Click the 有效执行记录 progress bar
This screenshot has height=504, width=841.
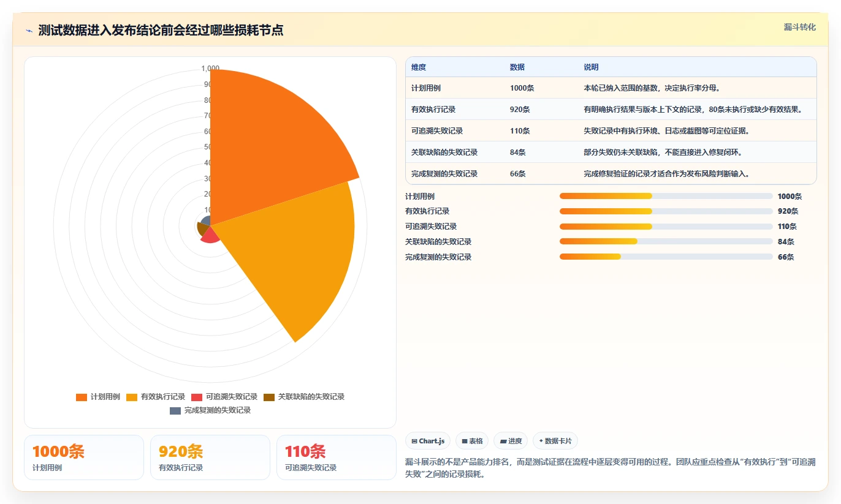[x=666, y=211]
